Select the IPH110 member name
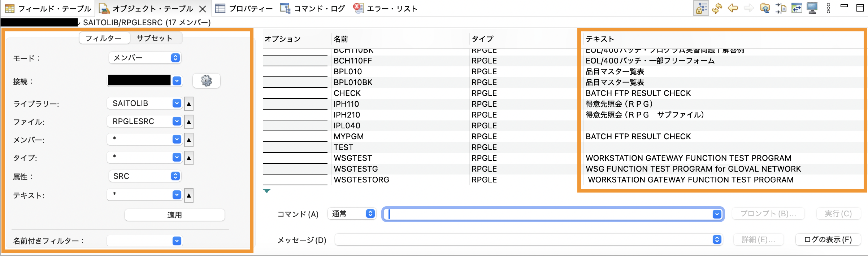The height and width of the screenshot is (256, 868). [x=346, y=104]
